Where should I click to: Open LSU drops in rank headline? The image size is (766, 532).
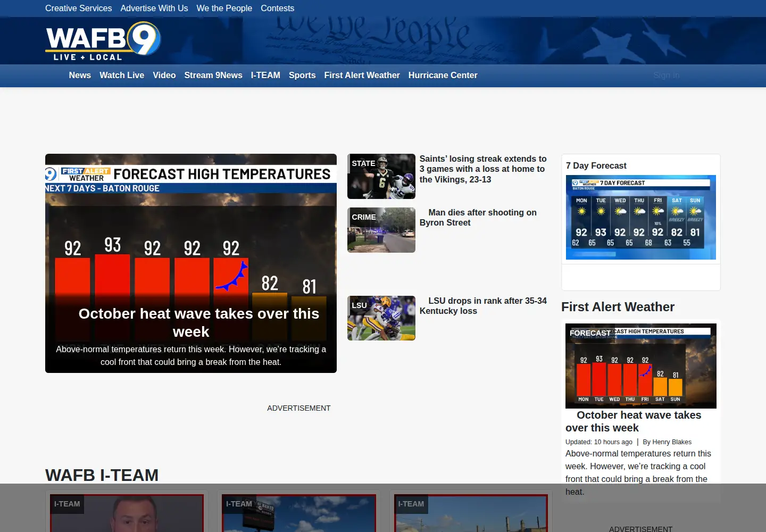[x=483, y=306]
